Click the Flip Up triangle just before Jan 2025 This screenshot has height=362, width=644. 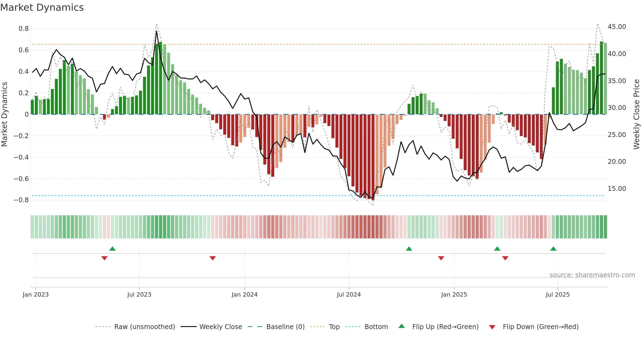(409, 249)
